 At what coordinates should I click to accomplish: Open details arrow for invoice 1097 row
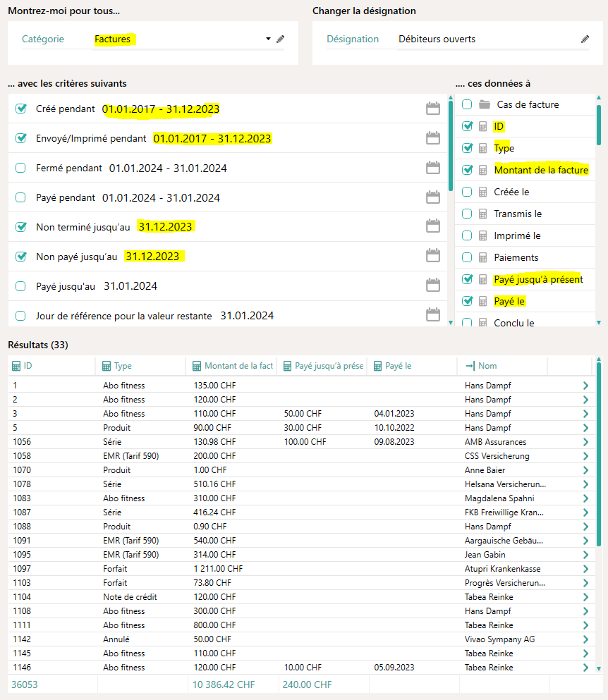(585, 569)
